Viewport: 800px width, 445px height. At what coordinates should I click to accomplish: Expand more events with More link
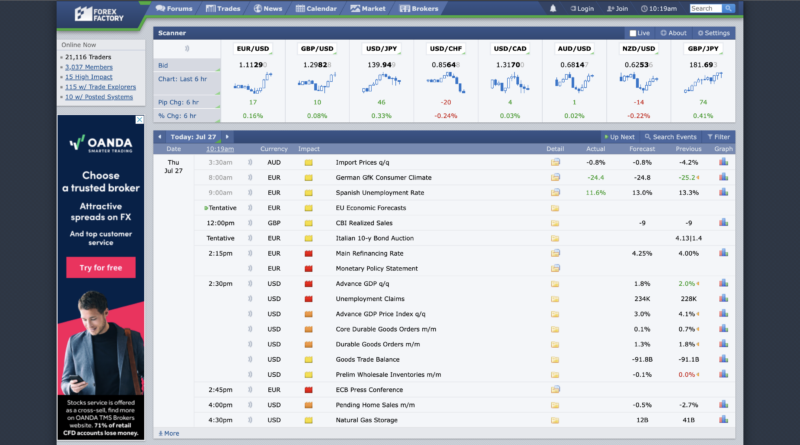coord(169,433)
